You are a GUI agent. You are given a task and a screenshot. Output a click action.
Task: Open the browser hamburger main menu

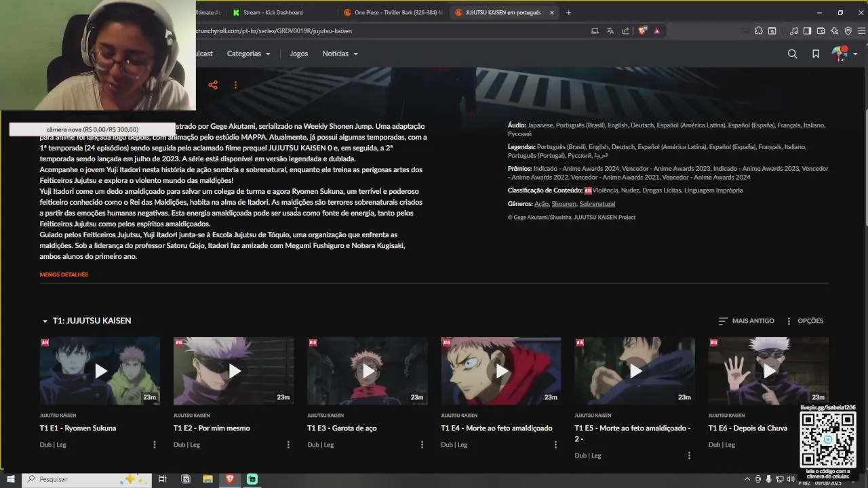(x=861, y=30)
